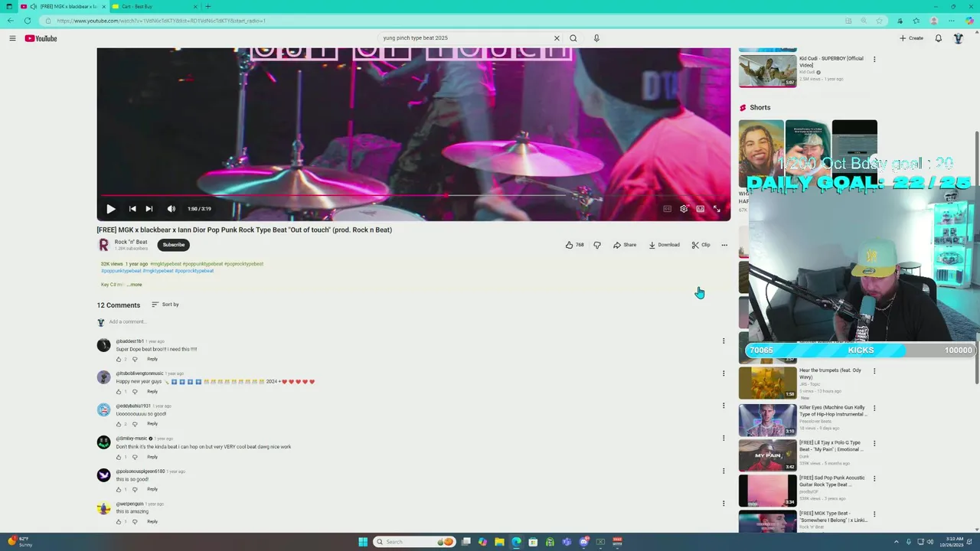Open the YouTube guide hamburger menu
Image resolution: width=980 pixels, height=551 pixels.
point(12,38)
